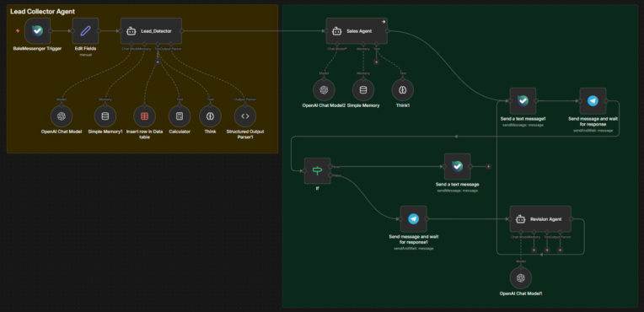The height and width of the screenshot is (312, 644).
Task: Click the lightning trigger icon beside BaleMessenger Trigger
Action: (x=18, y=31)
